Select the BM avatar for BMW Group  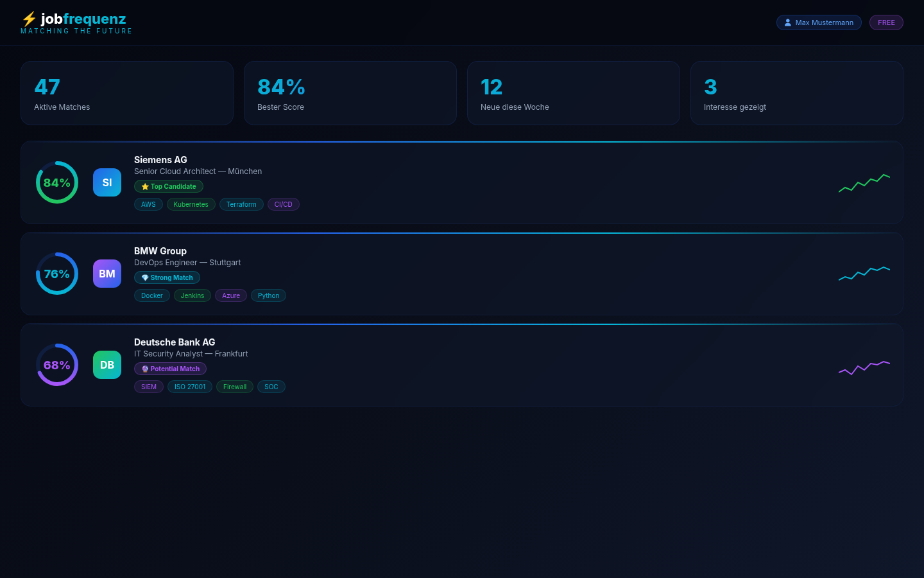[x=107, y=274]
